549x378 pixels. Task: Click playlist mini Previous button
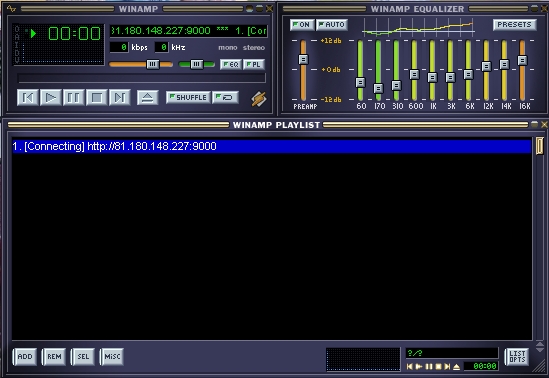point(409,366)
